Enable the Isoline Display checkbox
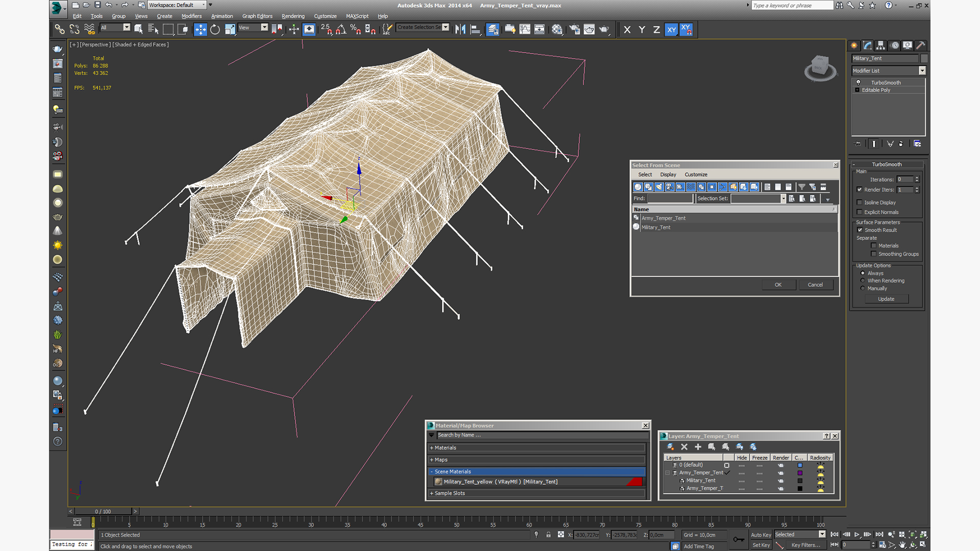 (x=860, y=203)
